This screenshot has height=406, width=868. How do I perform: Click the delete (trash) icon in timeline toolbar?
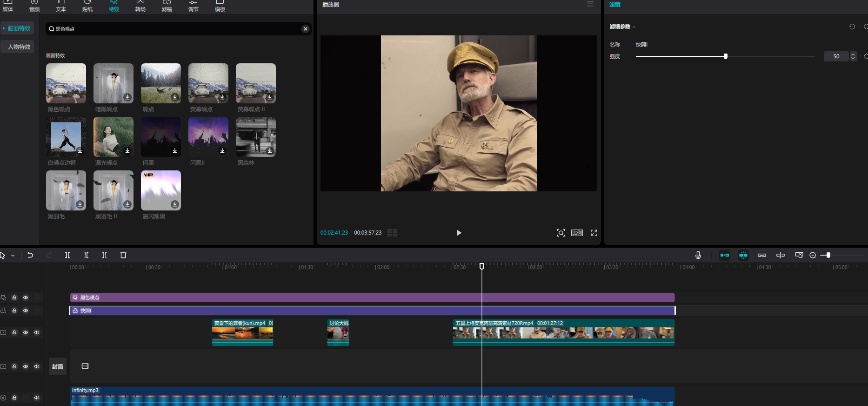(123, 255)
